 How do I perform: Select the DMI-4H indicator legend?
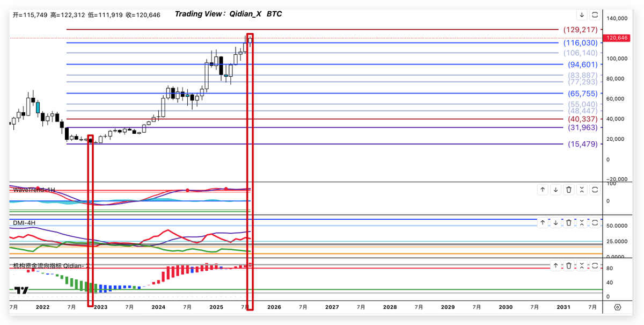pos(24,223)
